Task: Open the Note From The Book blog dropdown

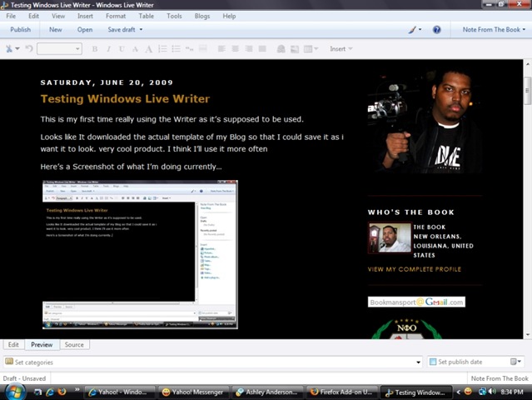Action: pos(494,29)
